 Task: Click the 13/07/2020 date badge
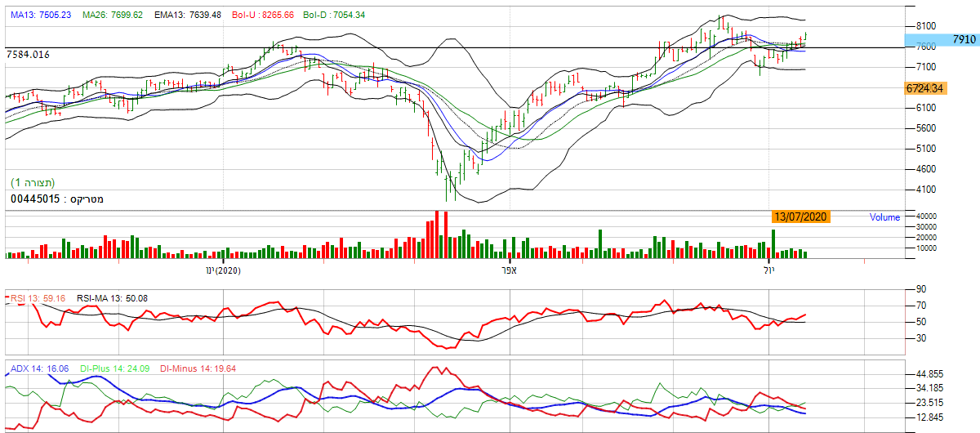pos(800,216)
